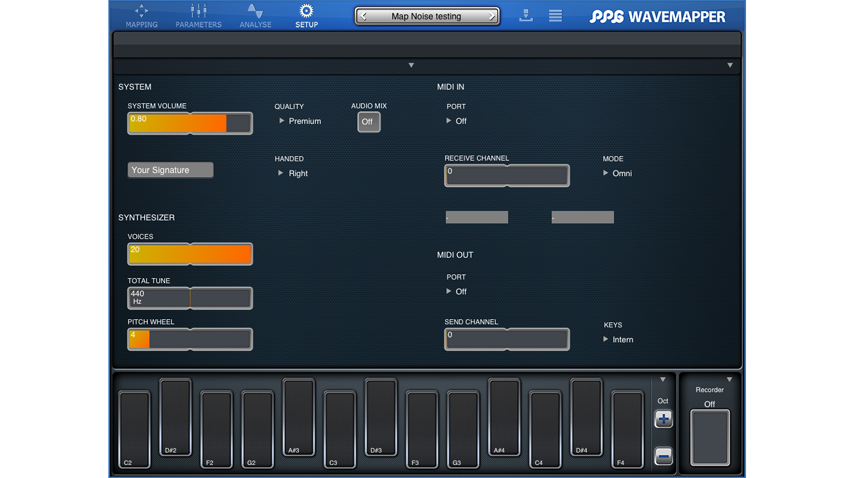Play the F3 key
The width and height of the screenshot is (850, 478).
pyautogui.click(x=422, y=429)
